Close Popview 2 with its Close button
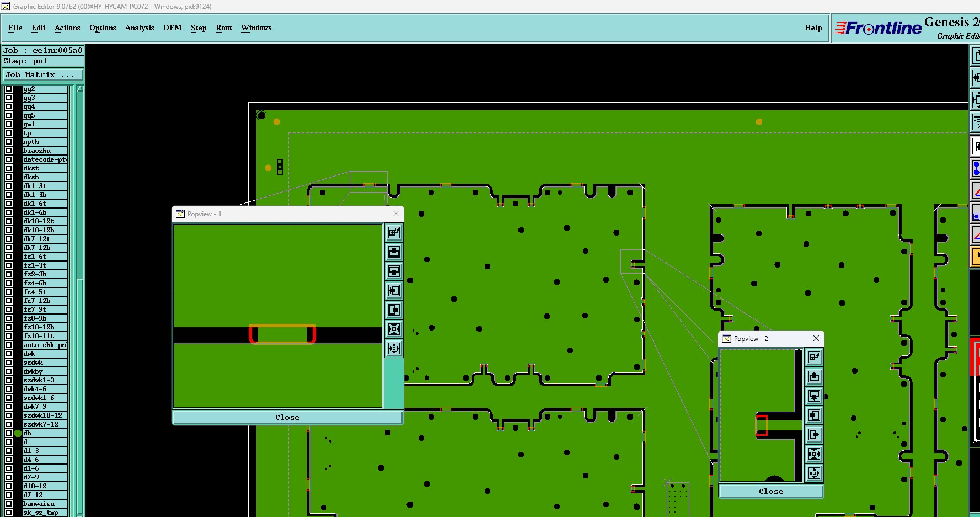 (771, 491)
